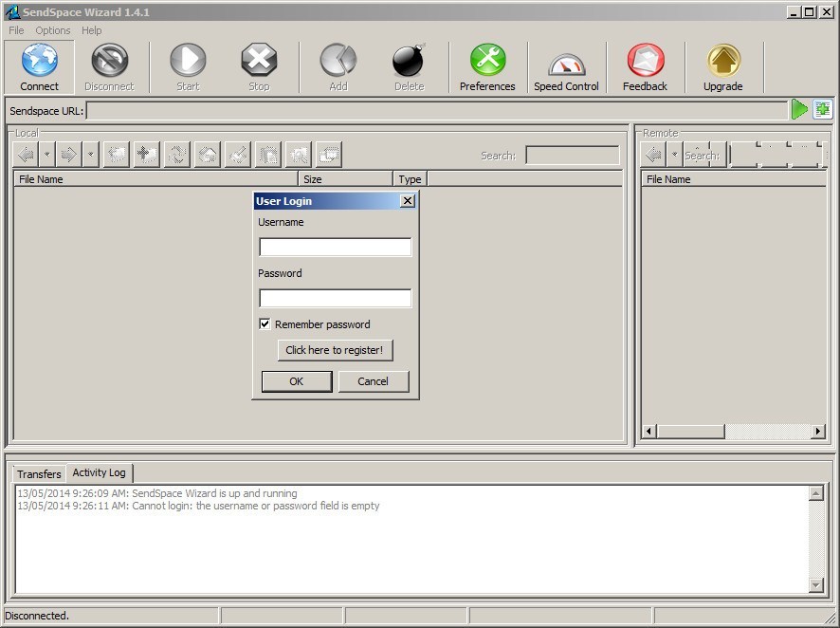This screenshot has height=628, width=840.
Task: Click the 'Cannot login' log entry
Action: click(x=198, y=506)
